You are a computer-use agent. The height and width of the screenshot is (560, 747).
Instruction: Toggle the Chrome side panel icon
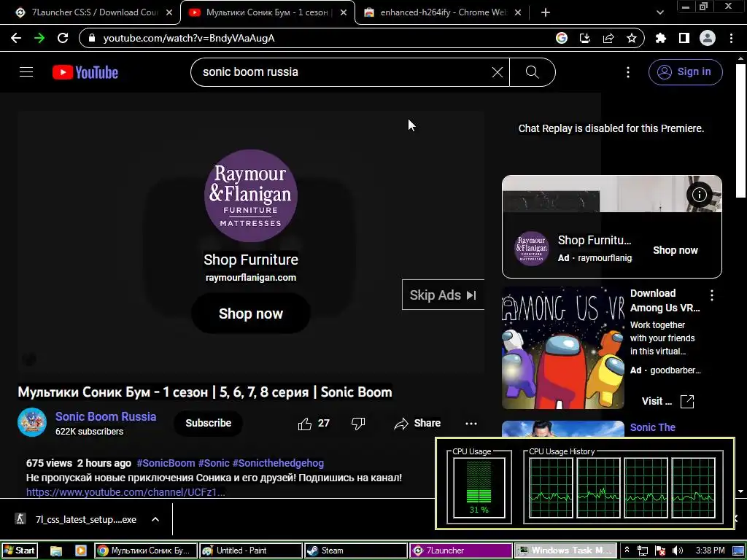(x=684, y=38)
